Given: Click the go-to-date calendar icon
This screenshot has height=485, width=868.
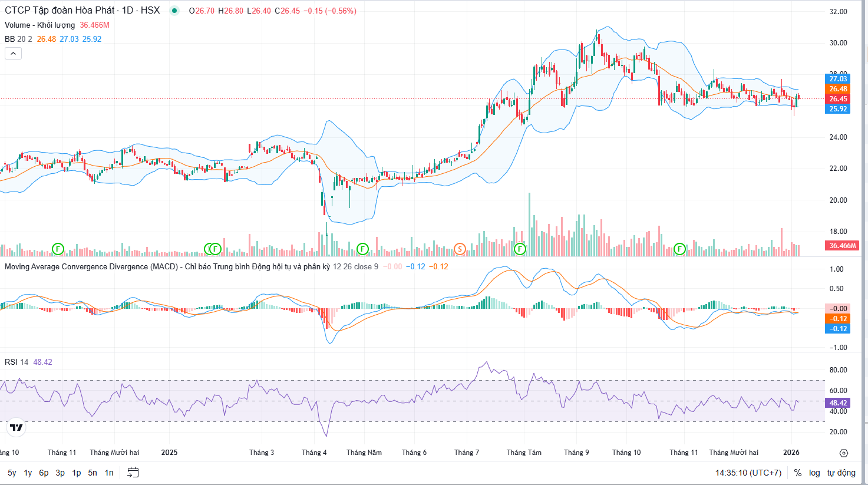Looking at the screenshot, I should click(133, 473).
